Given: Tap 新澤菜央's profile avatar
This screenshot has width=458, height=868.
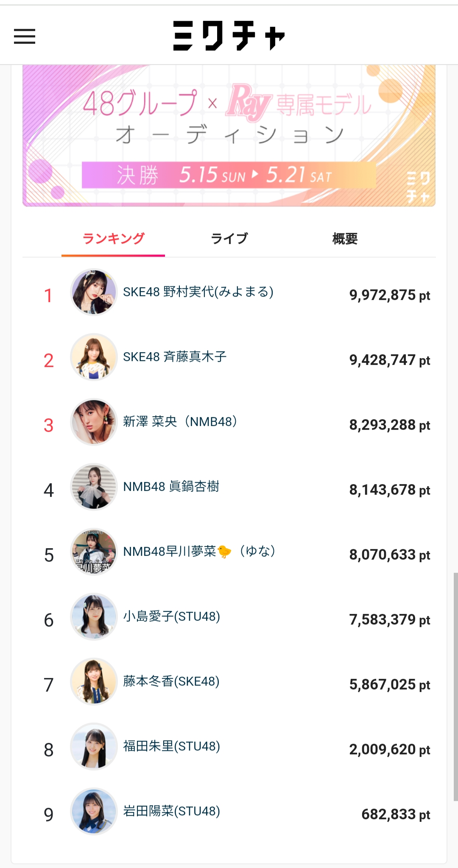Looking at the screenshot, I should point(94,422).
